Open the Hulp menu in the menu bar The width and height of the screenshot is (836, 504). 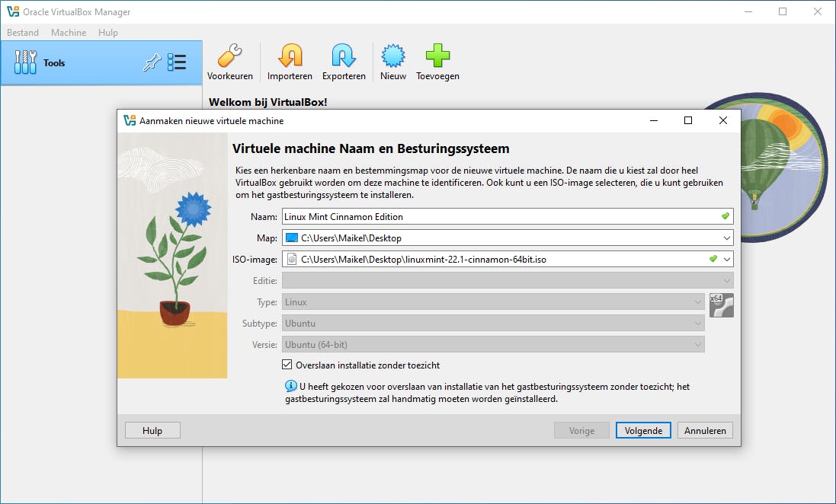pos(108,33)
